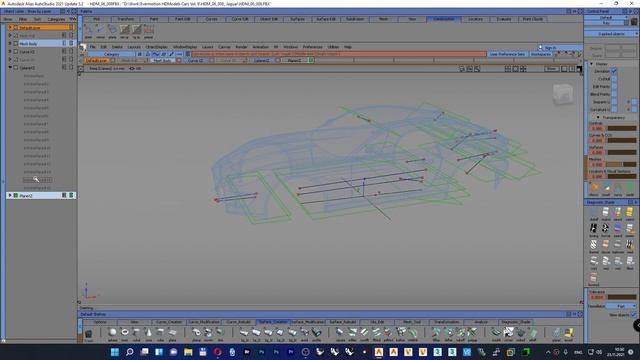Select the revolve surface tool on shelf
The image size is (640, 360).
(x=208, y=333)
